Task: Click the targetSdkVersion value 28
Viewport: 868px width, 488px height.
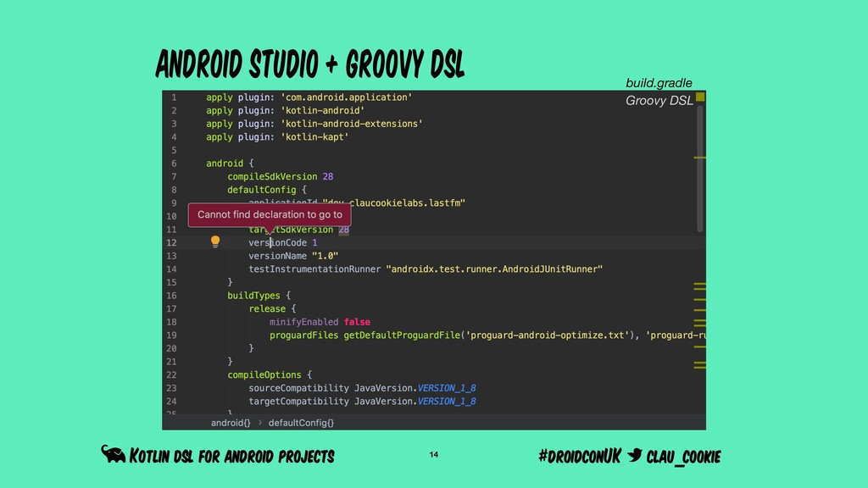Action: [x=344, y=230]
